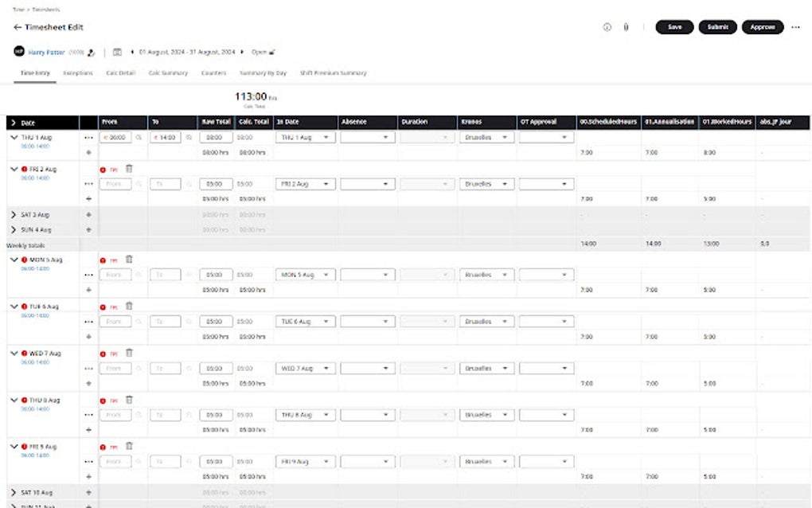Open row actions menu for WED 7 Aug
The image size is (812, 508).
coord(88,369)
